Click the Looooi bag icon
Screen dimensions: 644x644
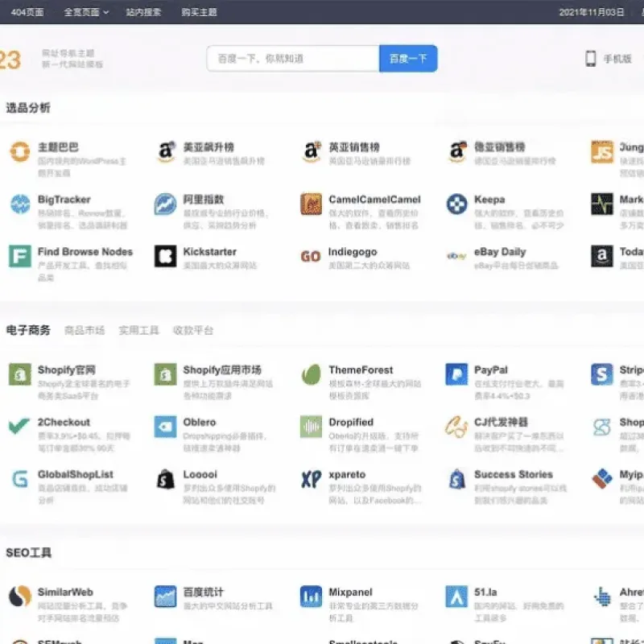[x=166, y=479]
